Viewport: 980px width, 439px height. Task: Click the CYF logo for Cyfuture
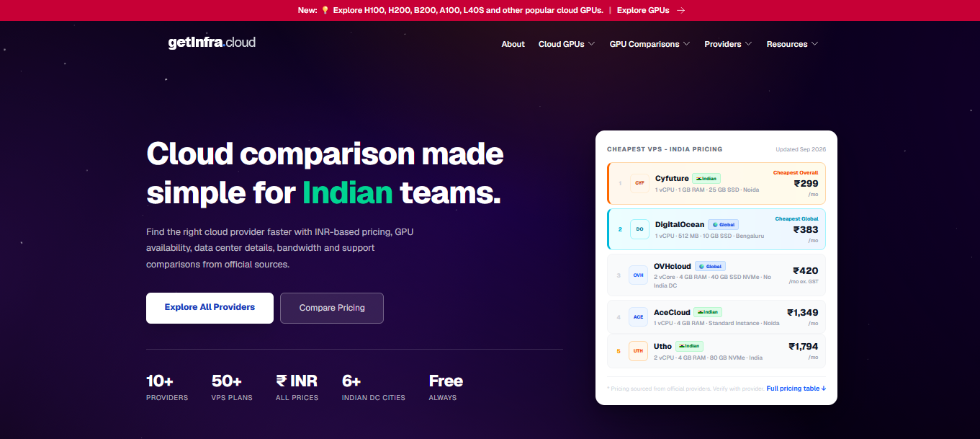coord(639,183)
